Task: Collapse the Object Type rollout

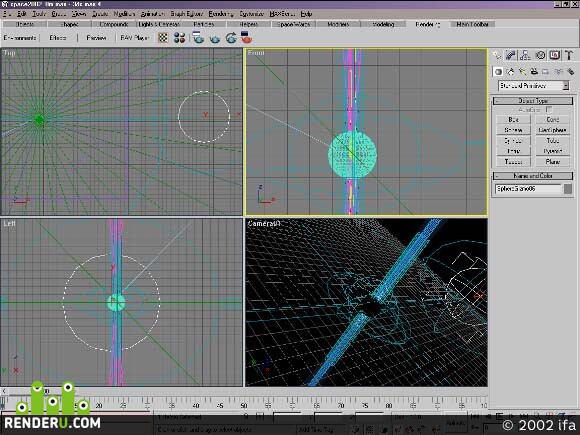Action: (x=533, y=101)
